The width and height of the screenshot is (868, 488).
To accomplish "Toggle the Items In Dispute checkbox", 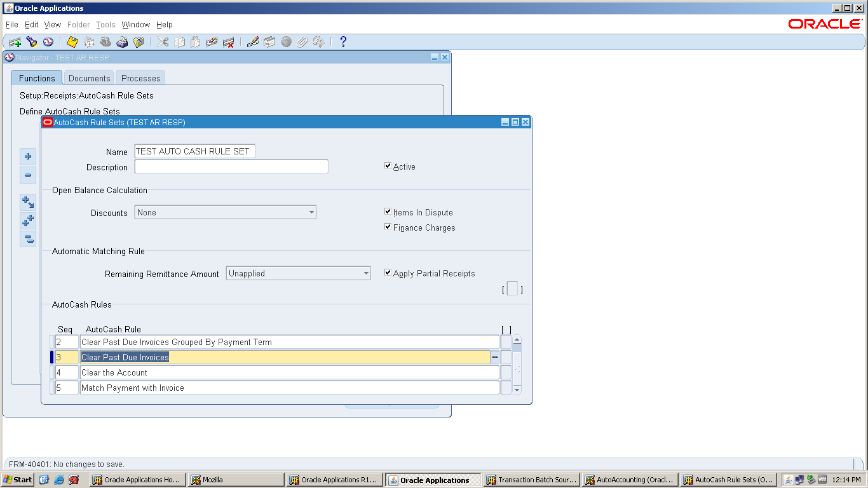I will 388,212.
